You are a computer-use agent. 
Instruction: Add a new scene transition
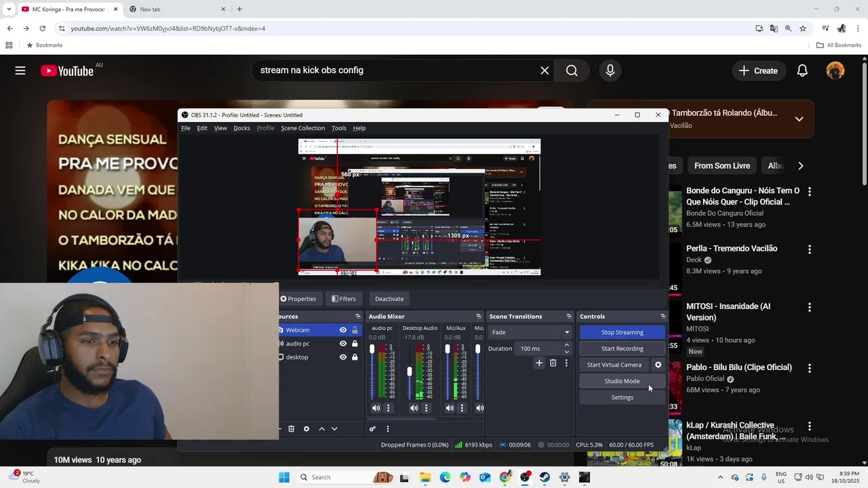pos(539,363)
